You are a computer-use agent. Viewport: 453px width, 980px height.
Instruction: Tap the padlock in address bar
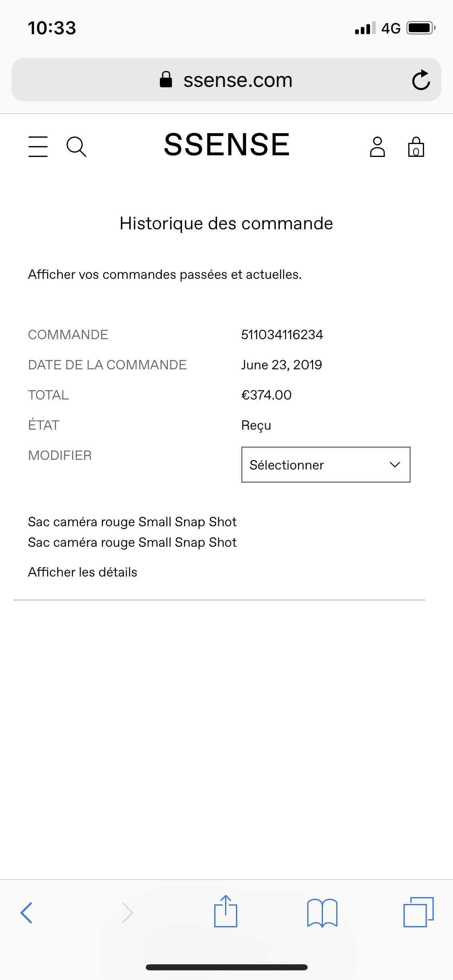tap(166, 79)
